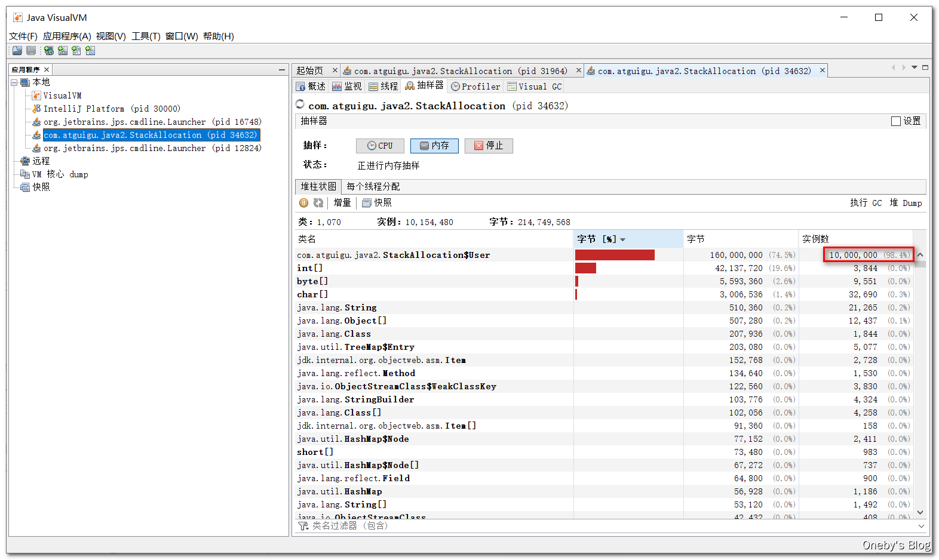Open the document list dropdown arrow
This screenshot has height=560, width=939.
pos(915,67)
